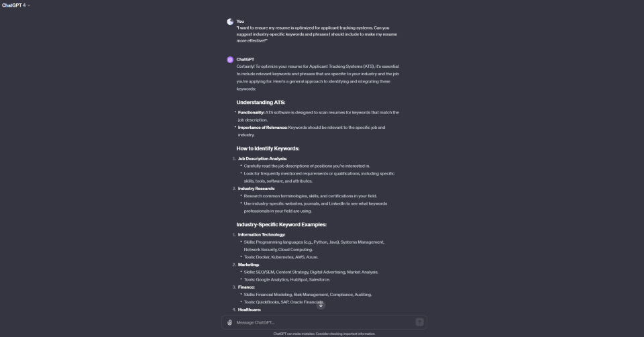Image resolution: width=644 pixels, height=337 pixels.
Task: Click the "Job Description Analysis:" item
Action: coord(262,158)
